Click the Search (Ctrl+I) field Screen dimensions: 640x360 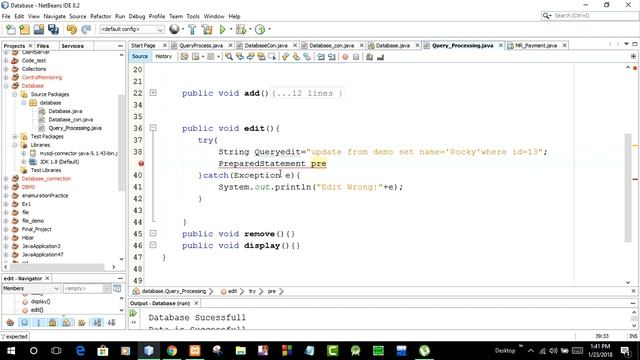pos(589,16)
